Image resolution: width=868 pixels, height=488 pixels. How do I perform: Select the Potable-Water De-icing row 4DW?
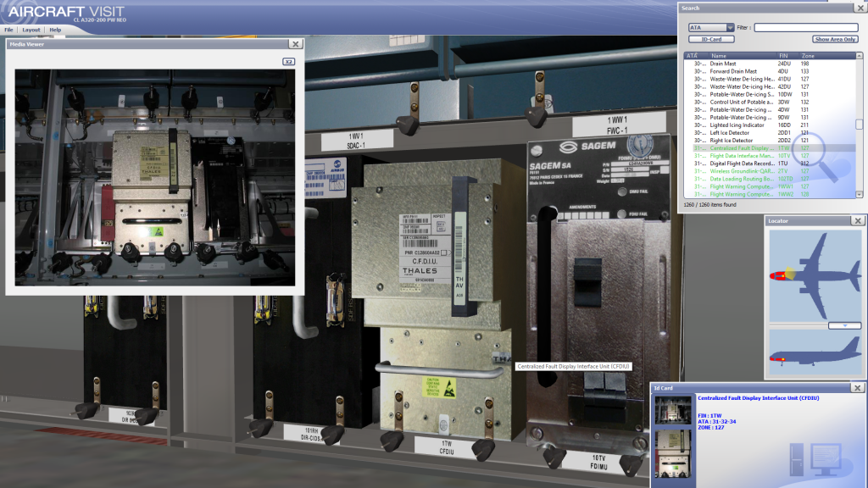[770, 109]
